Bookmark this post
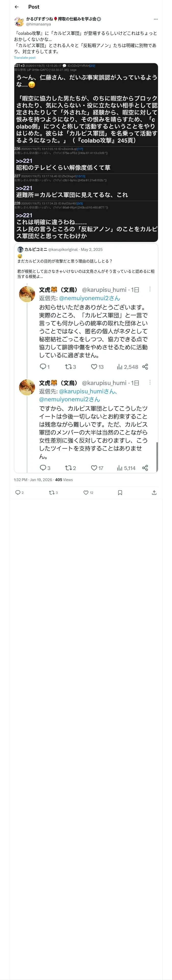 click(x=120, y=492)
